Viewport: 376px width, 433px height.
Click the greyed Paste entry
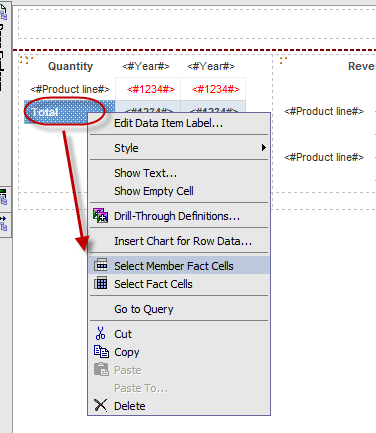[179, 370]
